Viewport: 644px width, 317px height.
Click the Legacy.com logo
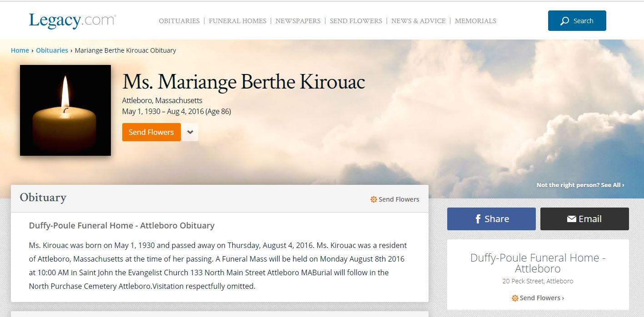(73, 21)
